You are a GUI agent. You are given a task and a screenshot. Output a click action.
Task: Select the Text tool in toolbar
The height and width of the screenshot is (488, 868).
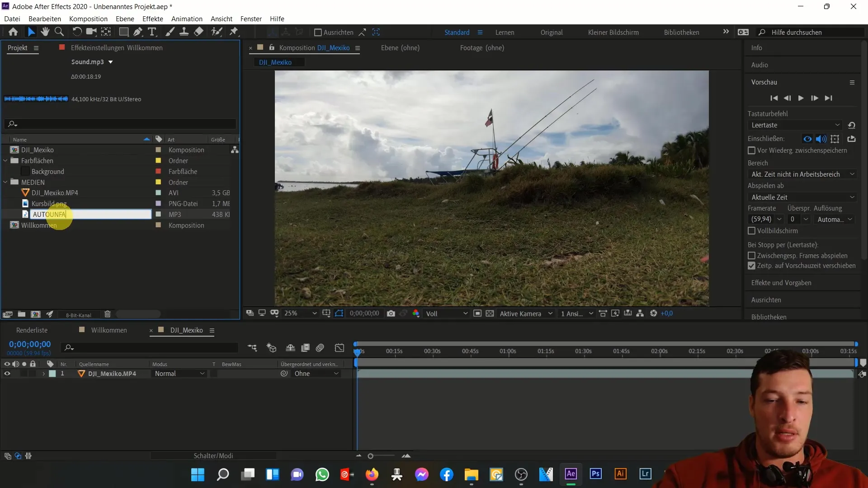coord(152,32)
